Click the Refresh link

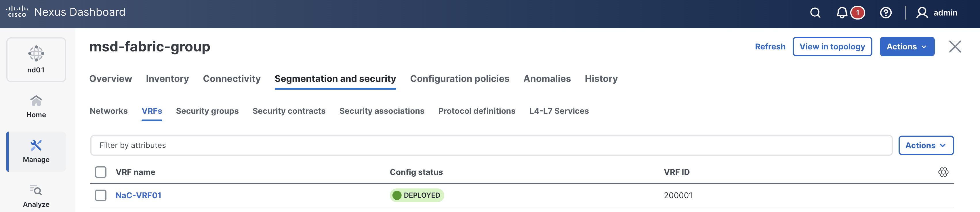(770, 47)
